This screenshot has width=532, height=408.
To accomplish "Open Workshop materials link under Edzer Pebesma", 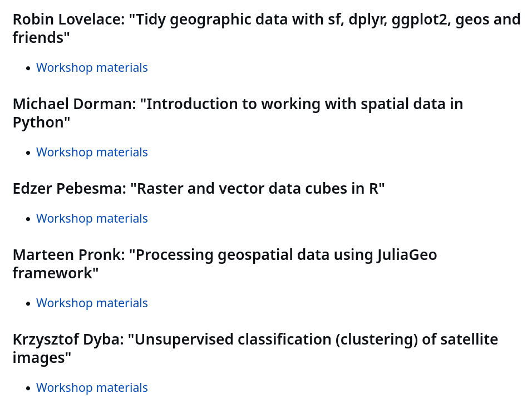I will [x=92, y=218].
